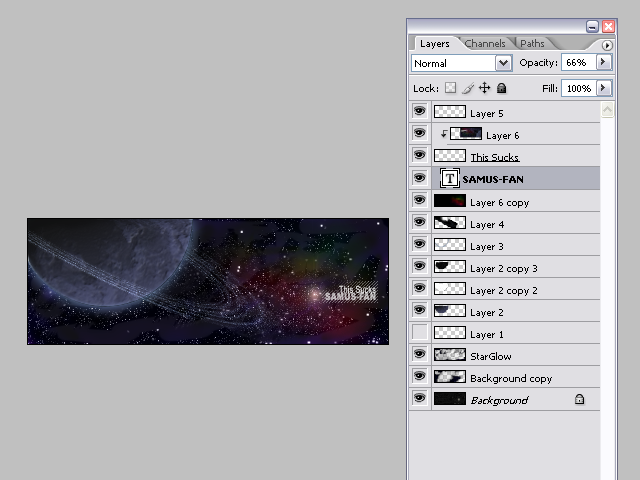Click the space banner image canvas
Viewport: 640px width, 480px height.
208,281
